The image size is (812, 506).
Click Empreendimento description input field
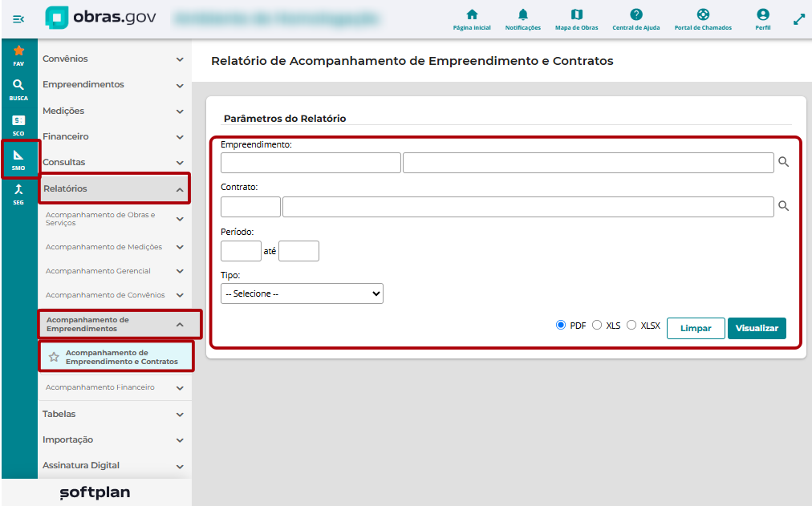588,163
